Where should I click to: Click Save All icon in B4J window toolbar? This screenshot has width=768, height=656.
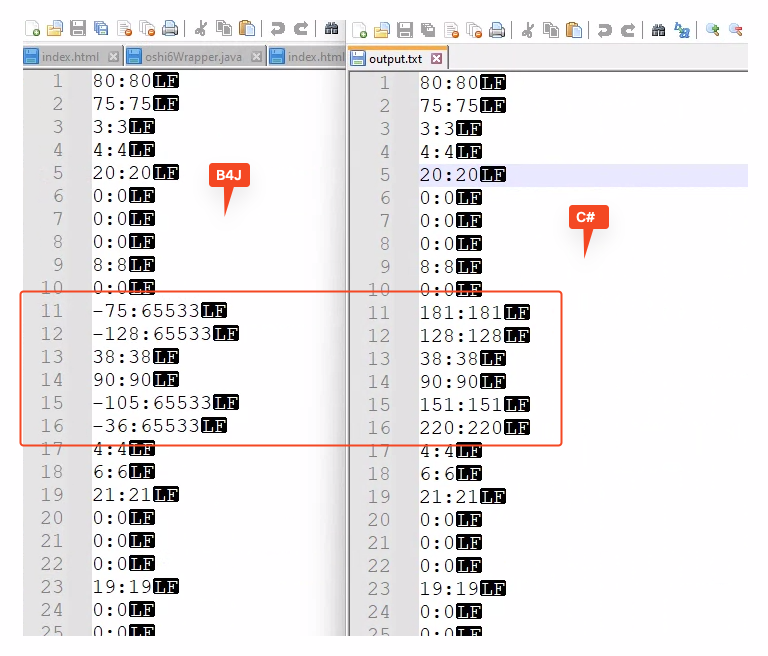(x=101, y=28)
